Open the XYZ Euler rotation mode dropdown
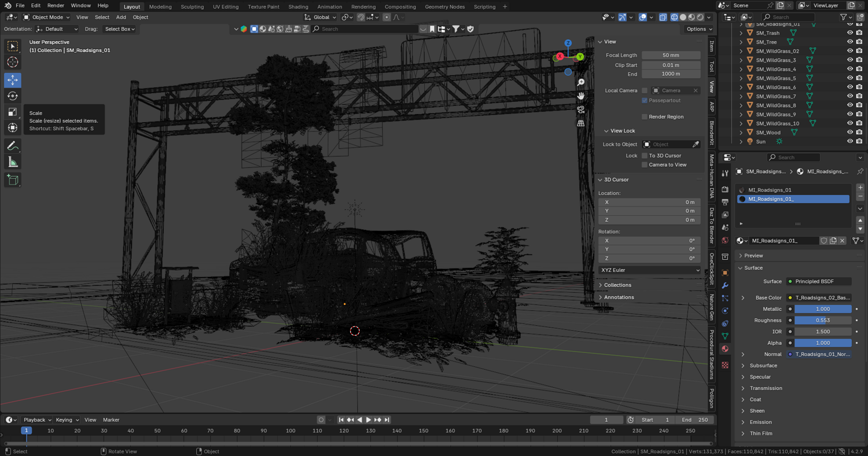Viewport: 868px width, 456px height. (649, 270)
